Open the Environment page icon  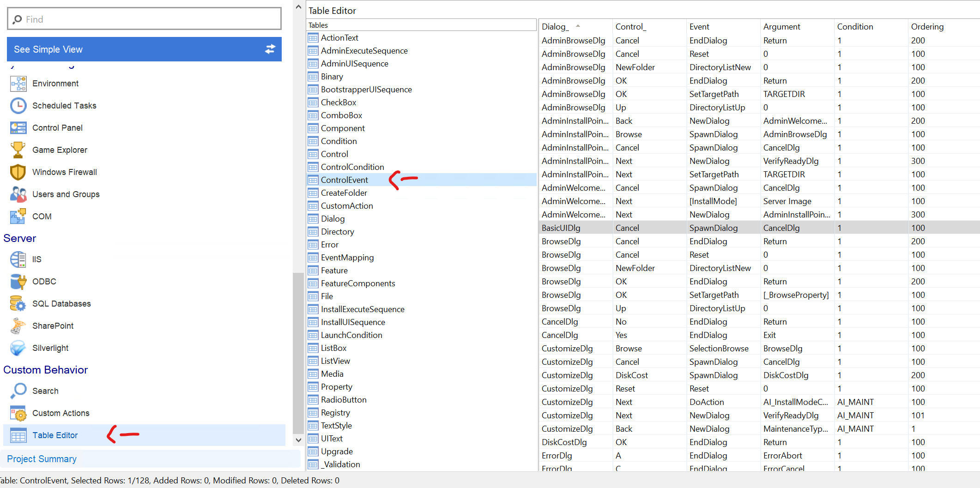18,84
